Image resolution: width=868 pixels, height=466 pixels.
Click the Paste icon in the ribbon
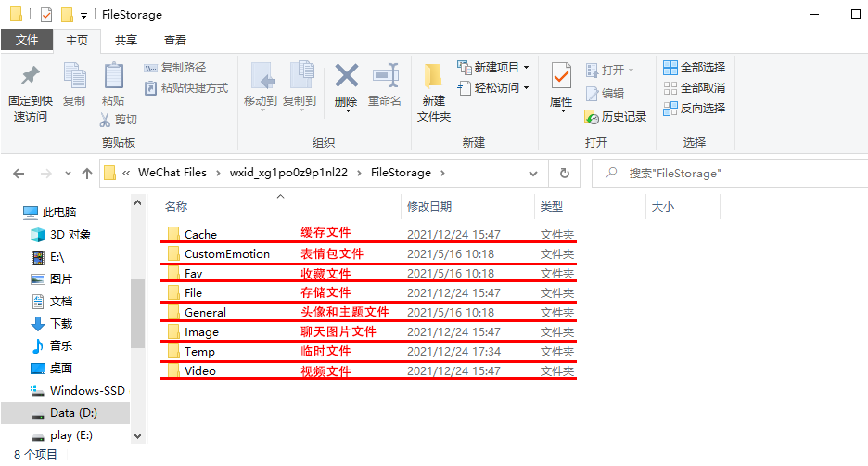click(113, 77)
